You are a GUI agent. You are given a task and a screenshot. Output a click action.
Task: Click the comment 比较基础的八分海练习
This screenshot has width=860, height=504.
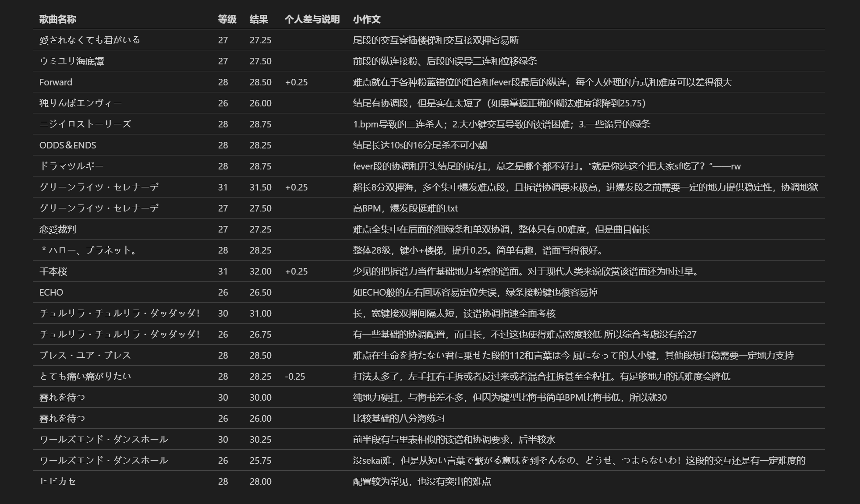pos(399,418)
